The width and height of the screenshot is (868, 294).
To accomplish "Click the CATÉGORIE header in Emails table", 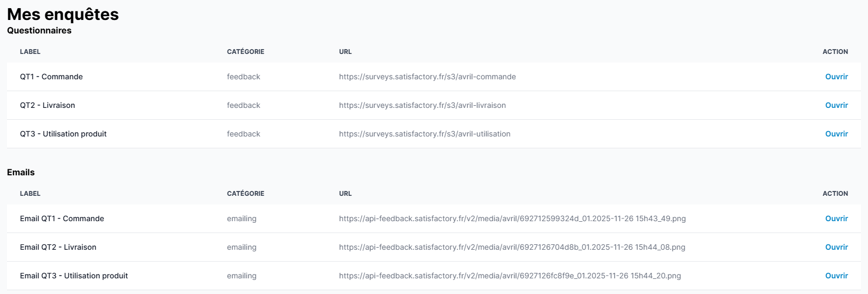I will (x=245, y=194).
